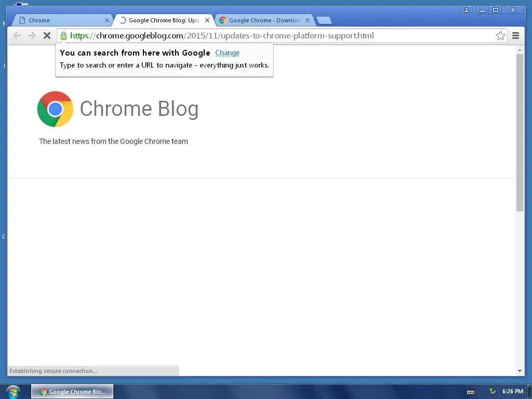
Task: Maximize the Chrome window
Action: coord(496,10)
